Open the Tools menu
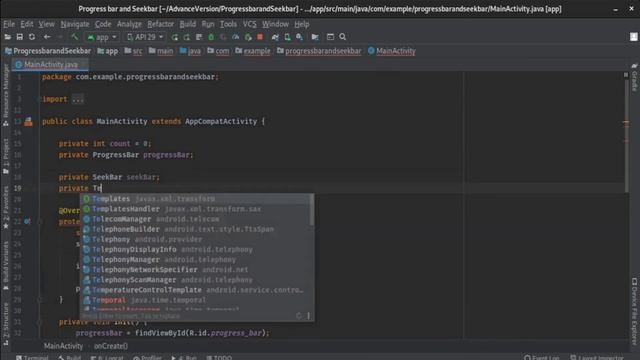640x360 pixels. (228, 24)
